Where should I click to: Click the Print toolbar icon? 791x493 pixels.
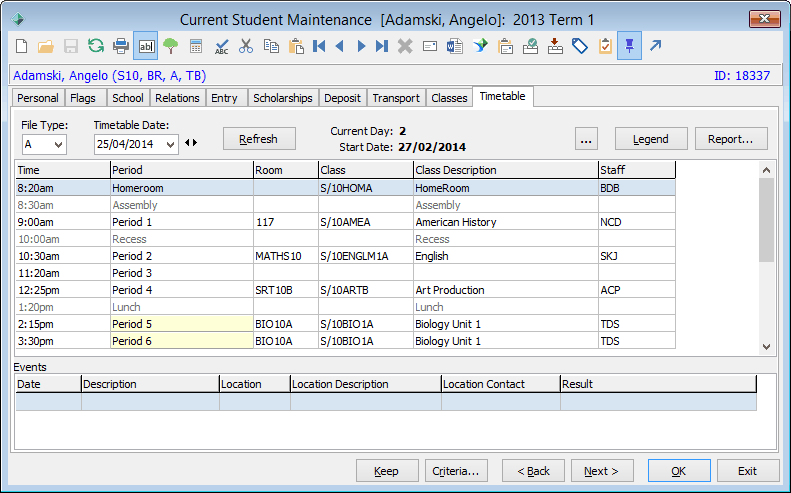pos(121,46)
